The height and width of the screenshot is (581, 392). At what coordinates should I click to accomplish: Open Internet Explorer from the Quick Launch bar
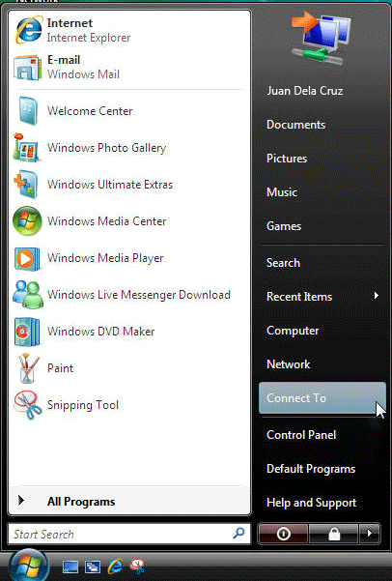click(116, 566)
